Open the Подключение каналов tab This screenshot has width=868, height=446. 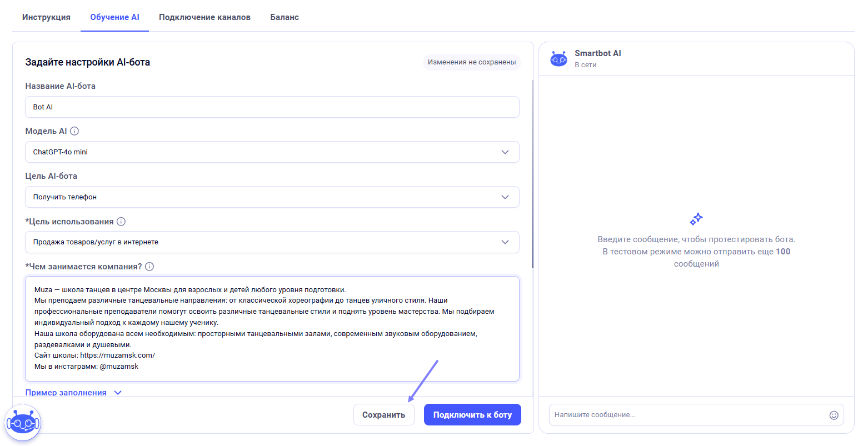(x=204, y=17)
